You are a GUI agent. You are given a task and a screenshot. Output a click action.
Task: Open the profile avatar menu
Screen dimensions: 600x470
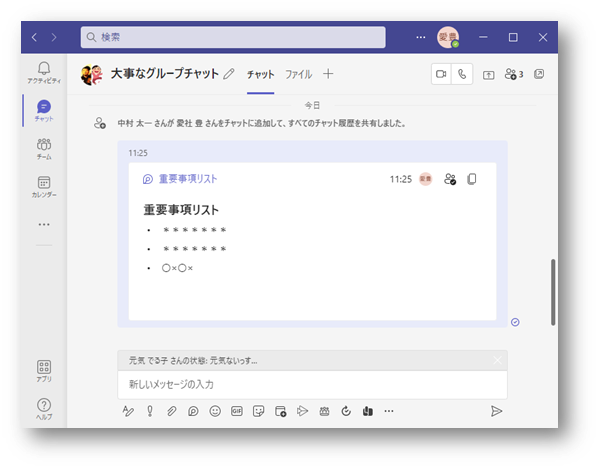coord(448,37)
